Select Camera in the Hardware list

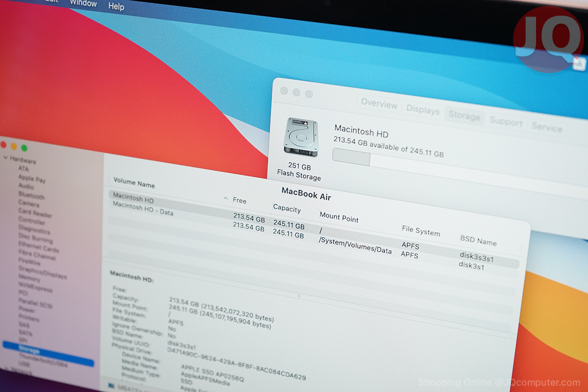point(28,203)
